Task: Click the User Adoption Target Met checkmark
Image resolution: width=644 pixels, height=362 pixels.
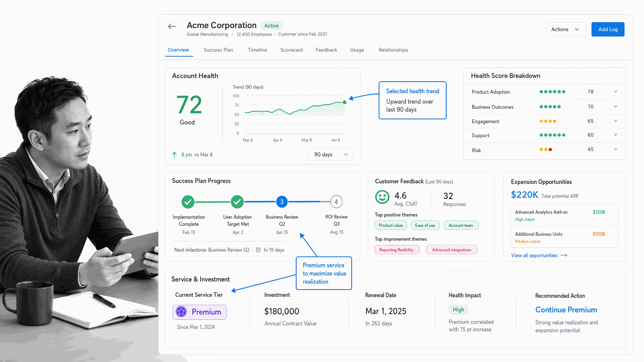Action: [x=237, y=202]
